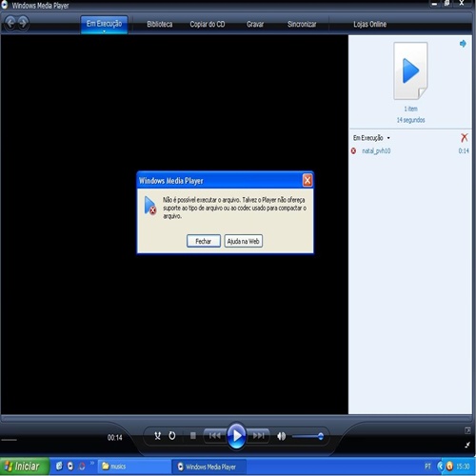Click the Back navigation arrow
The height and width of the screenshot is (476, 476).
tap(10, 23)
